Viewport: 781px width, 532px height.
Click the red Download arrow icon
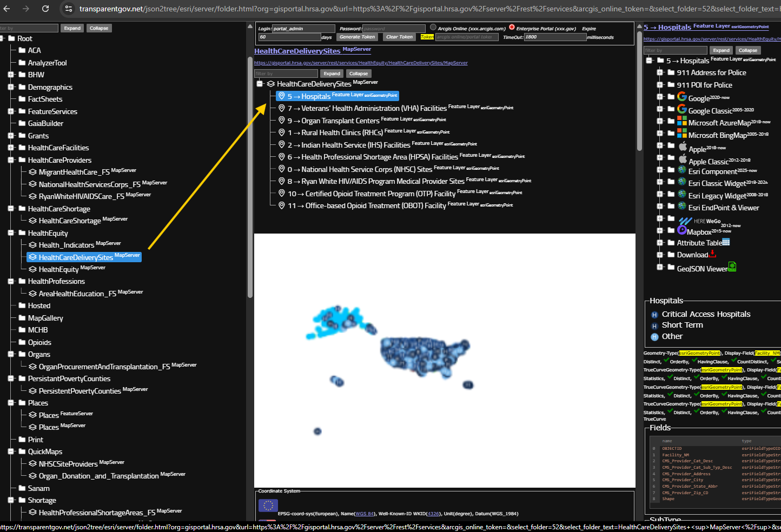tap(712, 254)
